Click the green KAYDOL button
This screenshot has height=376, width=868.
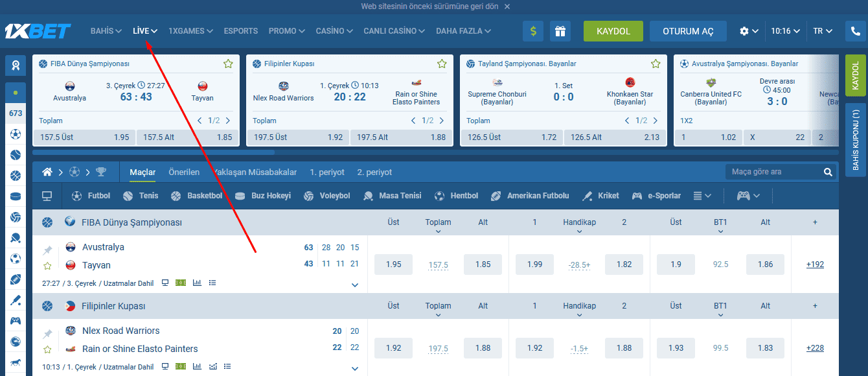(x=613, y=31)
